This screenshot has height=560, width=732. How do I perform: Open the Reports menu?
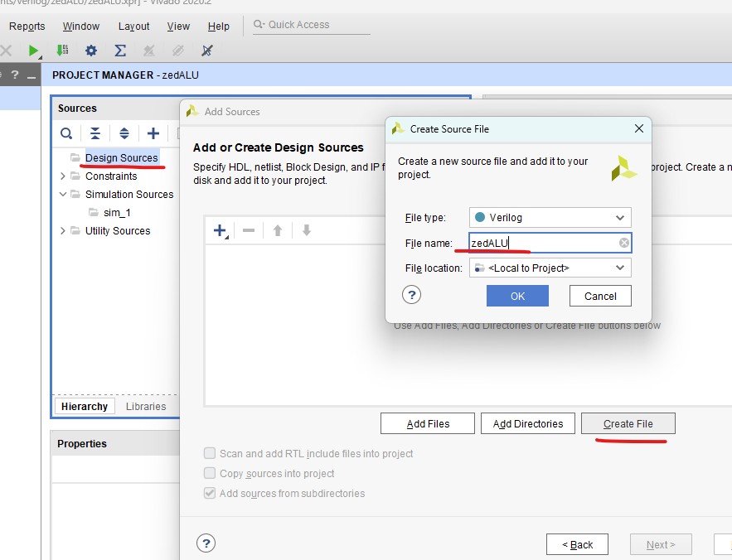coord(27,27)
